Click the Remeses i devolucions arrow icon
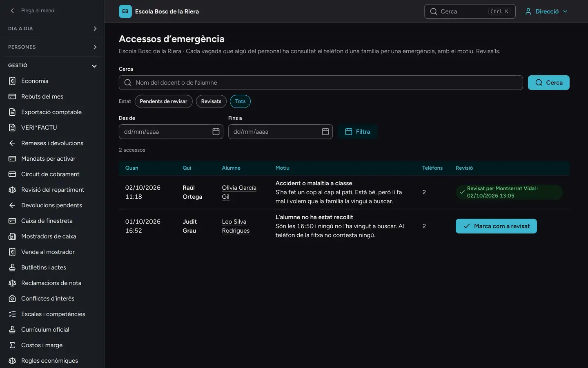 12,143
